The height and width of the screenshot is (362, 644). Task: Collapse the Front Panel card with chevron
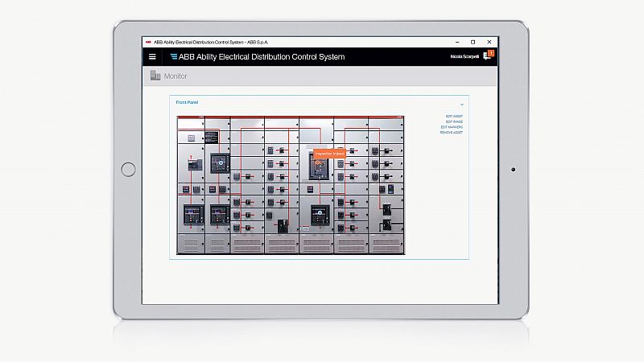[462, 105]
